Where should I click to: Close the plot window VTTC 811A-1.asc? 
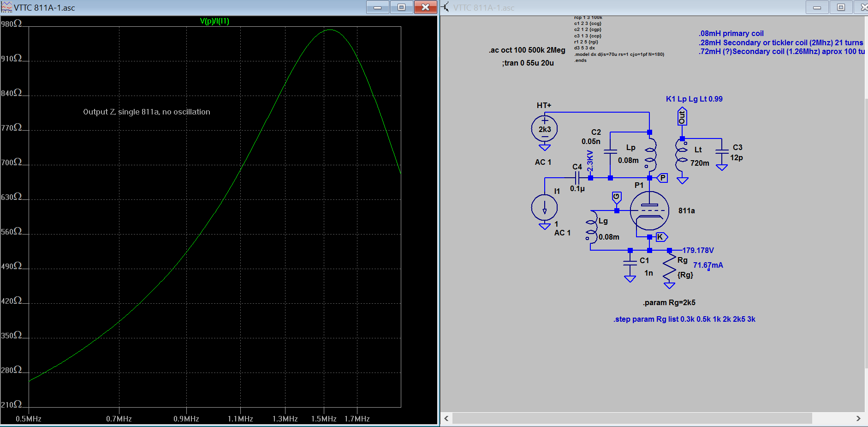point(425,7)
